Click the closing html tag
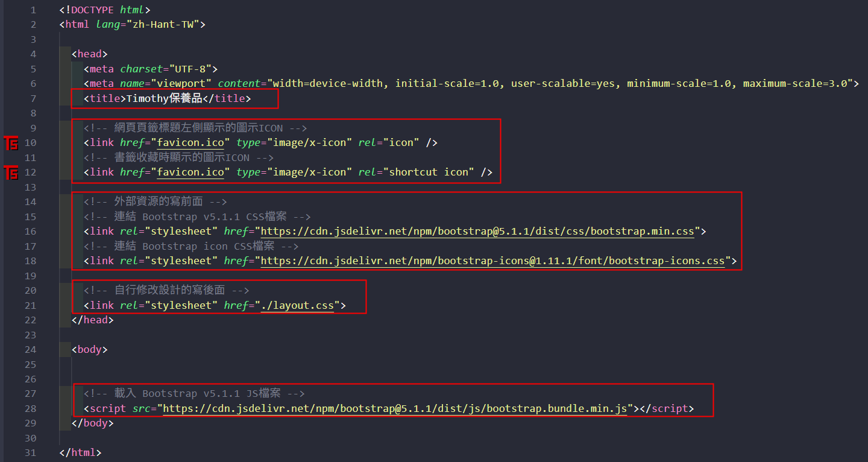 coord(80,453)
